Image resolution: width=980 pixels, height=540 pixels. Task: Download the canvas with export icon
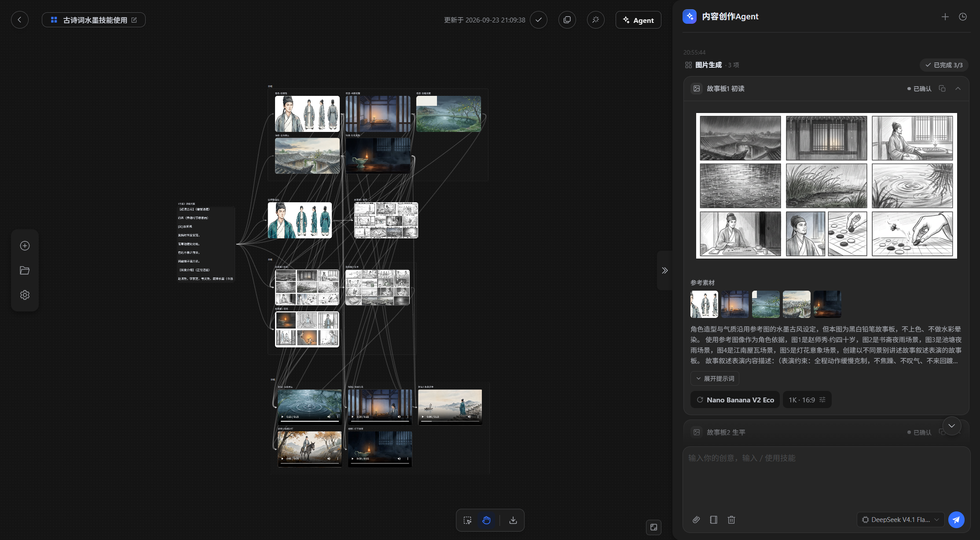[513, 520]
